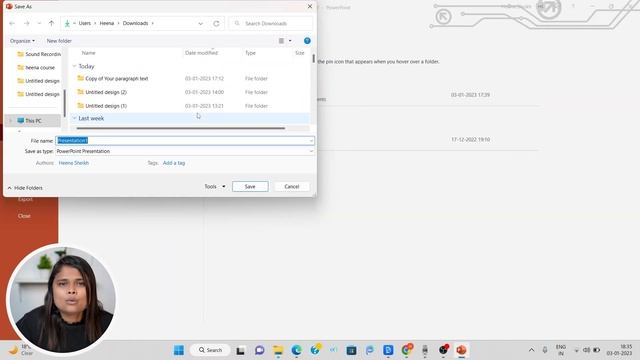
Task: Collapse the Last week group
Action: click(x=74, y=118)
